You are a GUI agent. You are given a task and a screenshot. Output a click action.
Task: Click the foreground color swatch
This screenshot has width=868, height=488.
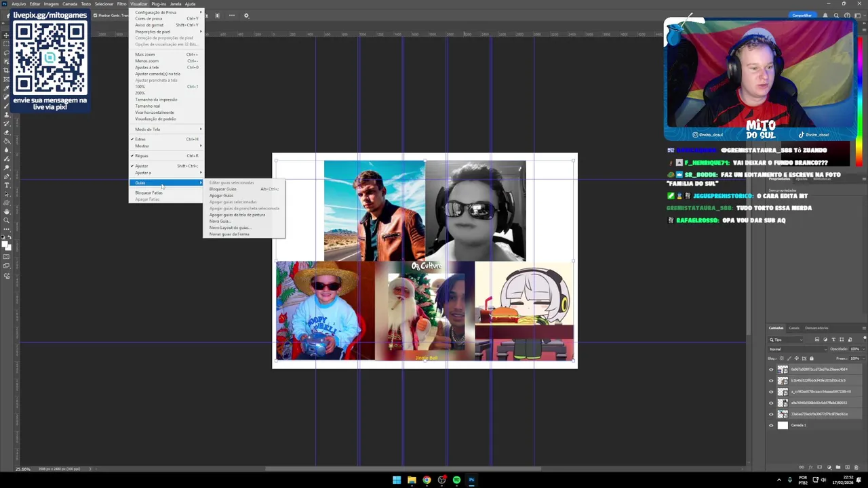[x=5, y=243]
